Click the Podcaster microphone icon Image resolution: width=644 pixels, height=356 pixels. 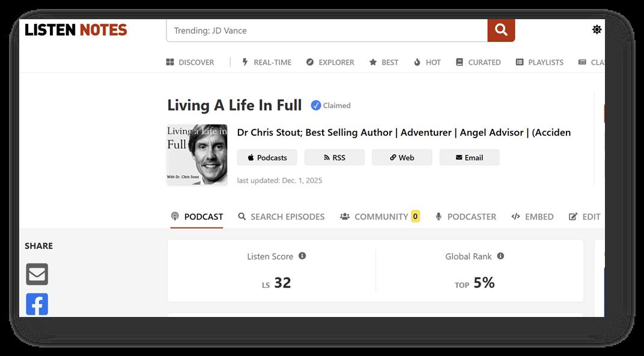(x=439, y=216)
